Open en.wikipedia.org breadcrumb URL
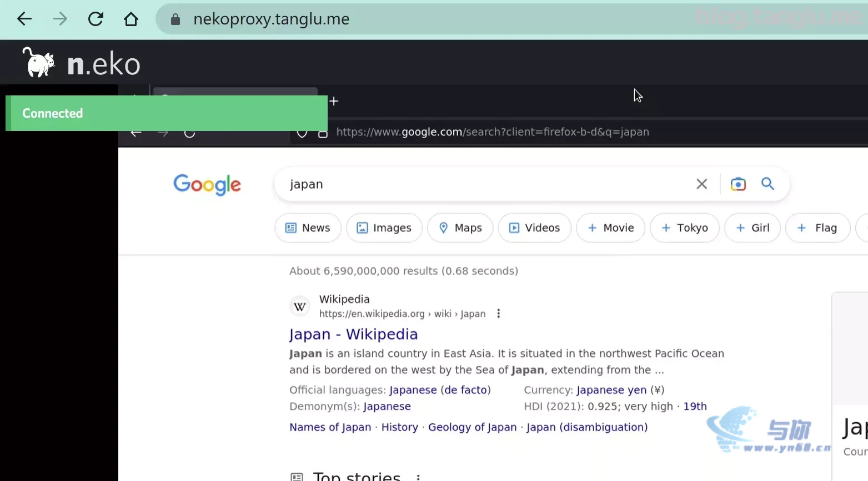868x481 pixels. click(402, 314)
